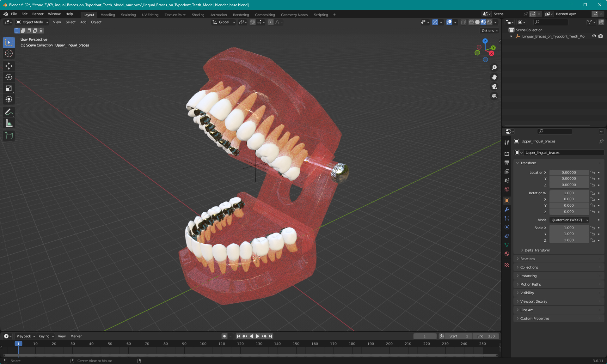This screenshot has height=364, width=607.
Task: Choose the Measure tool
Action: point(9,123)
